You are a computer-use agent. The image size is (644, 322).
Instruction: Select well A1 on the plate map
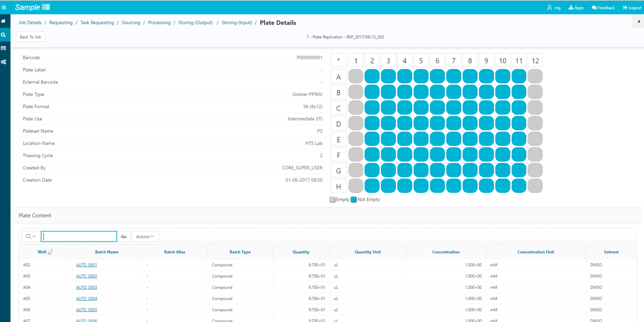click(356, 77)
